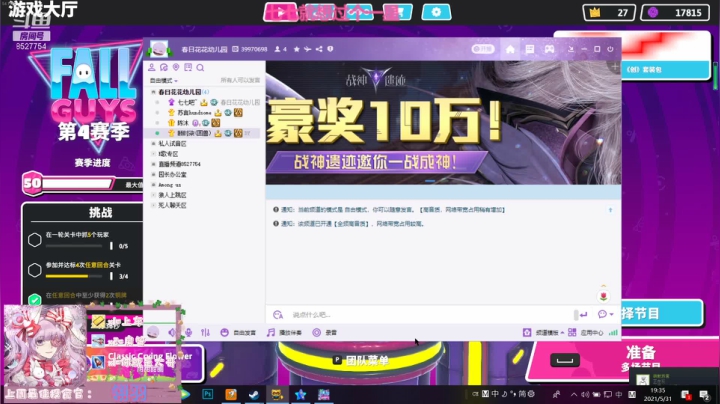Open the taskbar notification center icon
This screenshot has height=404, width=720.
click(704, 394)
